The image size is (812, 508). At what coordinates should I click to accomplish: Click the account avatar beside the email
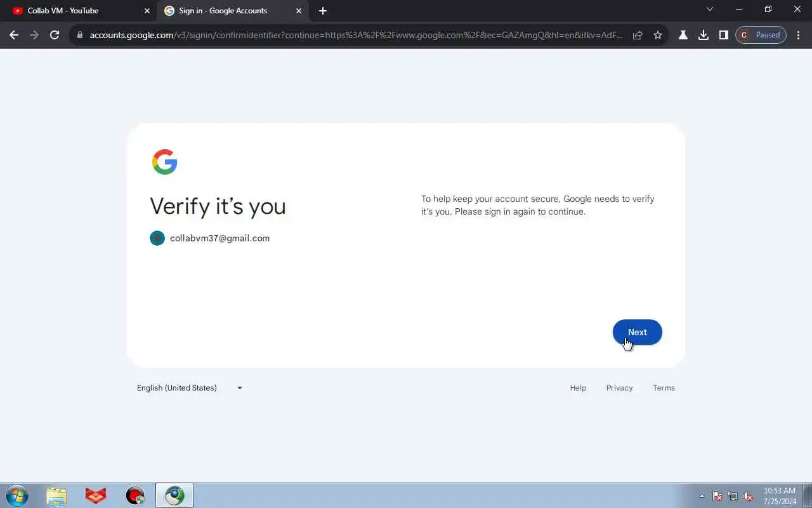pos(157,238)
